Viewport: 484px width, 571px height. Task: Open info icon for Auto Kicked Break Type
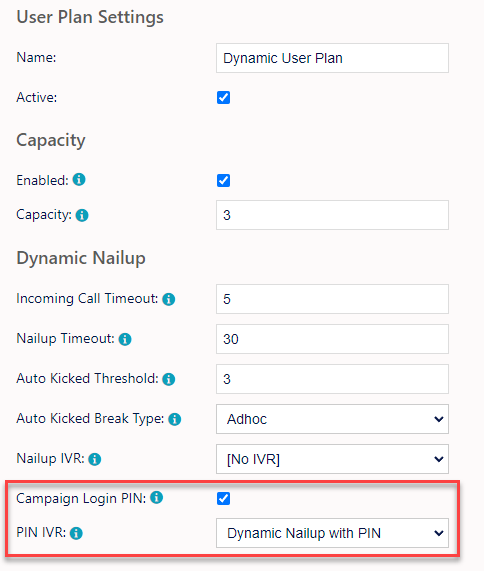tap(174, 420)
